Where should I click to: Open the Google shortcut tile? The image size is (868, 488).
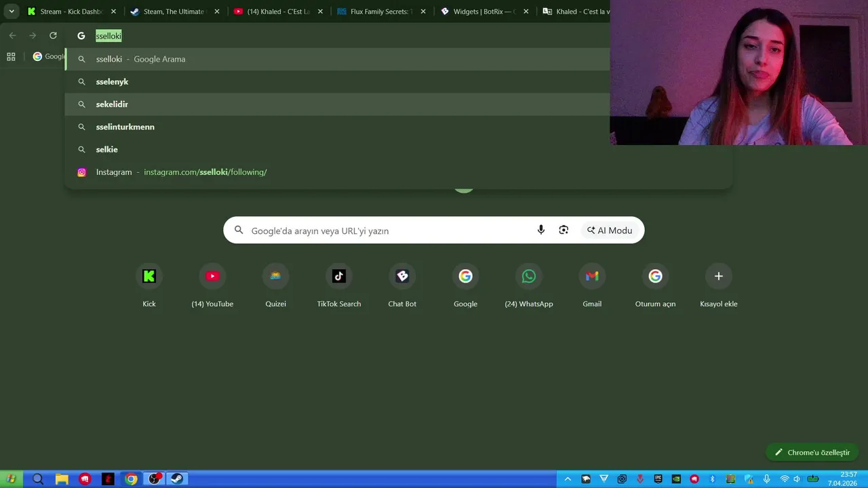point(465,287)
